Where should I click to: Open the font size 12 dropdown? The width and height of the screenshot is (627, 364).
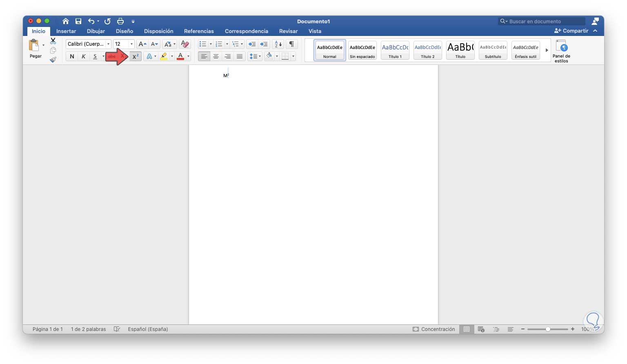click(x=131, y=44)
